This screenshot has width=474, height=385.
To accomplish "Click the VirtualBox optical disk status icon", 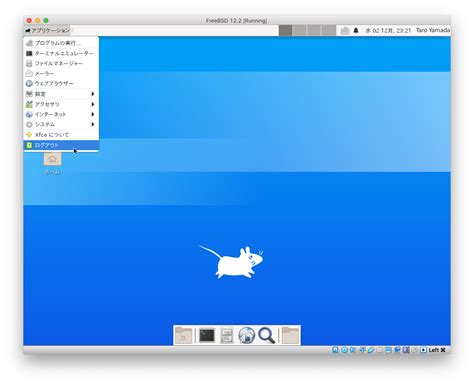I will 344,350.
